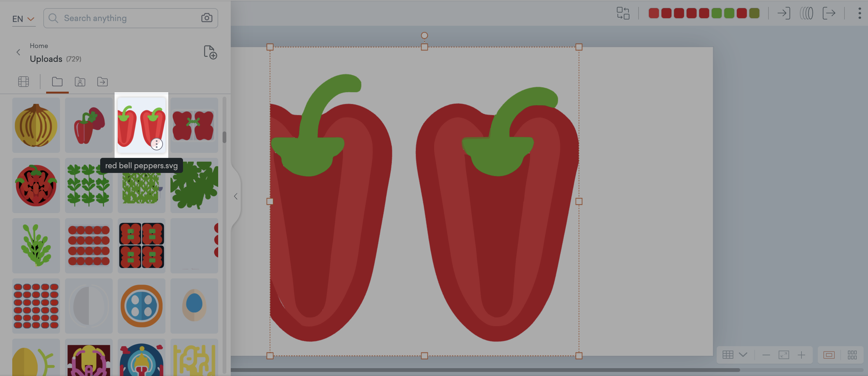868x376 pixels.
Task: Click the swap/replace shapes icon in top toolbar
Action: 623,13
